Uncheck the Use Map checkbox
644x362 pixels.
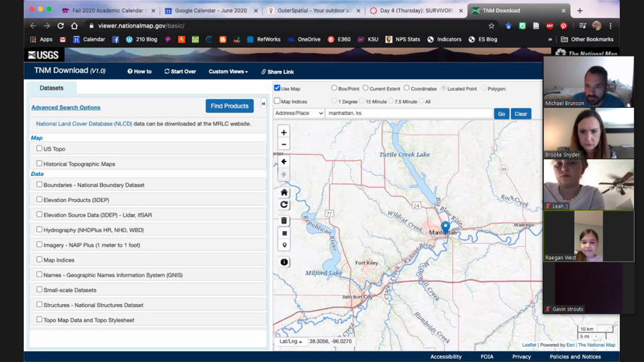[277, 88]
